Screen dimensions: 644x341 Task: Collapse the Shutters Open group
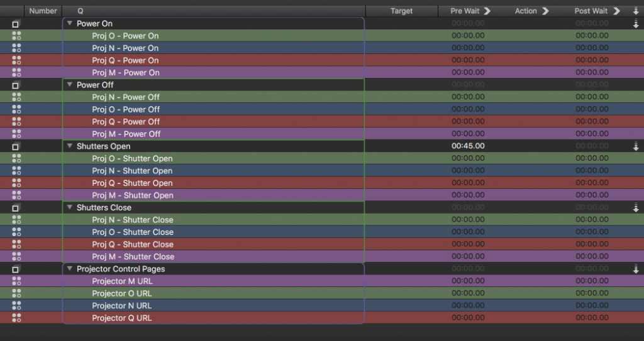click(x=70, y=146)
